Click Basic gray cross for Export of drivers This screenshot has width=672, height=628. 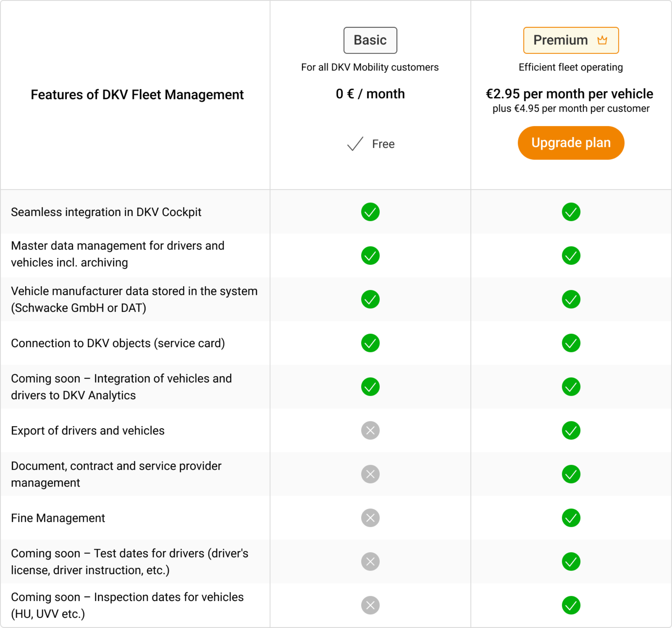tap(370, 430)
